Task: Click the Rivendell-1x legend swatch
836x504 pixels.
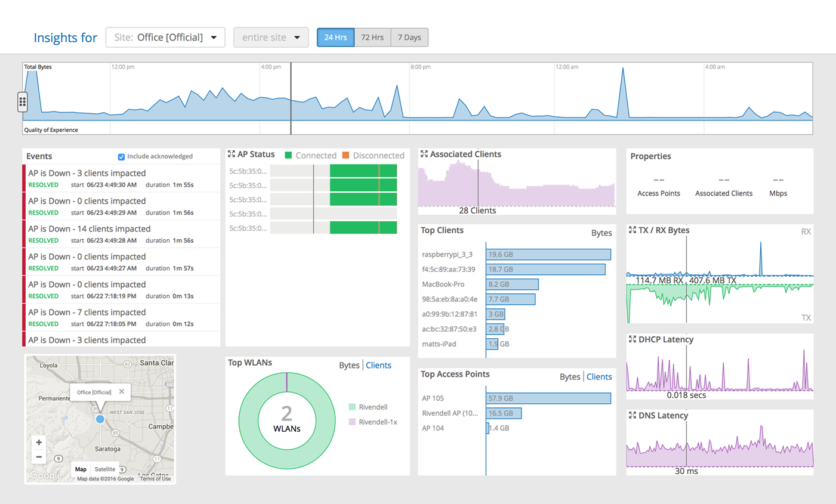Action: click(x=352, y=422)
